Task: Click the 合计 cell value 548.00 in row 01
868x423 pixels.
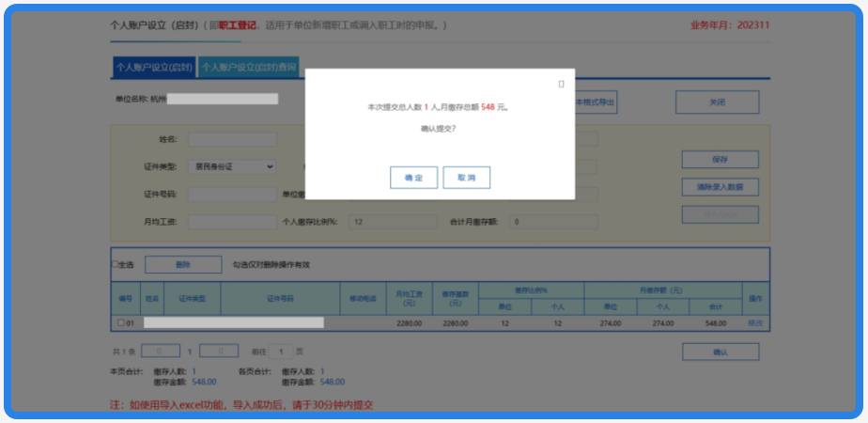Action: 715,323
